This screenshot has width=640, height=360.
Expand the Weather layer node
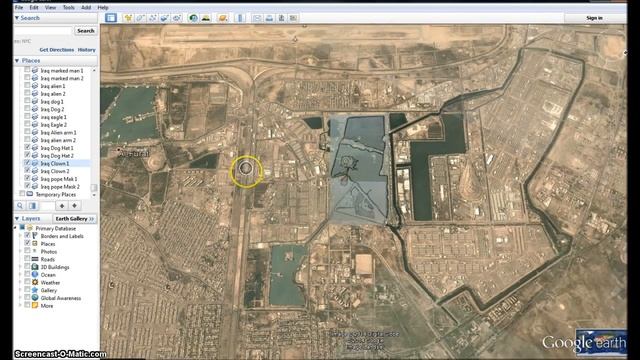coord(20,282)
